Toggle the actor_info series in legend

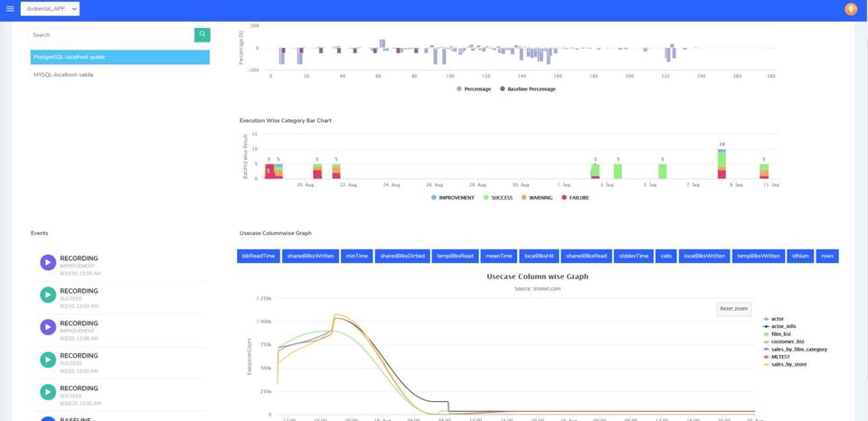[x=779, y=327]
